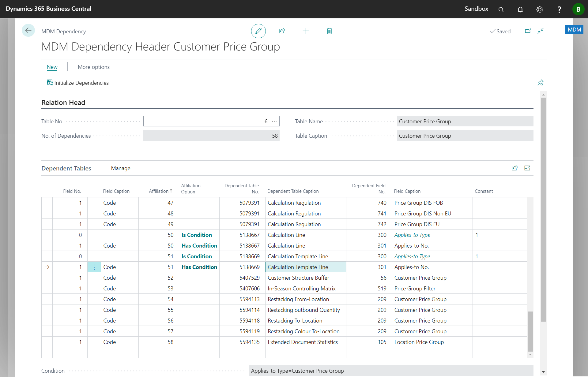Click Extended Document Statistics cell
This screenshot has height=377, width=588.
click(306, 342)
